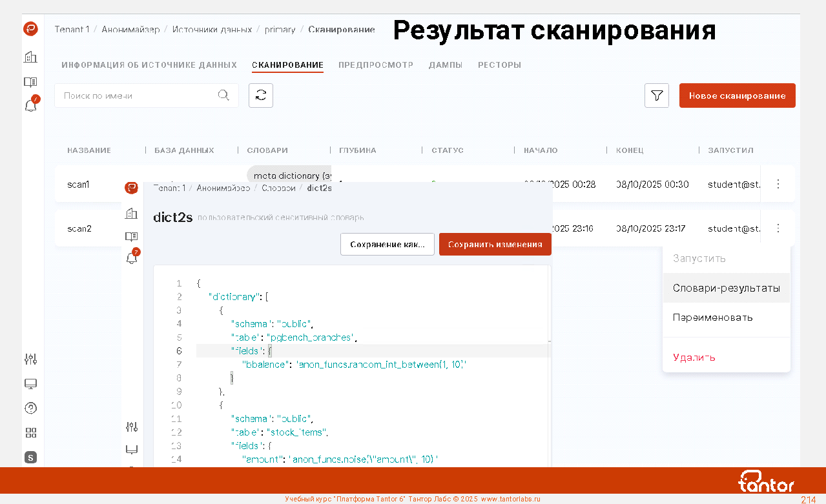Click the user avatar S in sidebar
This screenshot has width=826, height=504.
click(30, 458)
